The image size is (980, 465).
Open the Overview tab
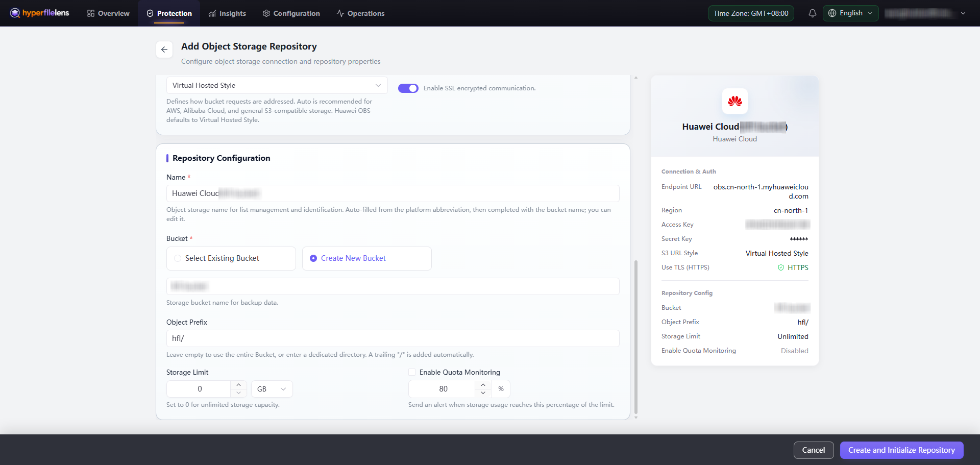coord(108,13)
